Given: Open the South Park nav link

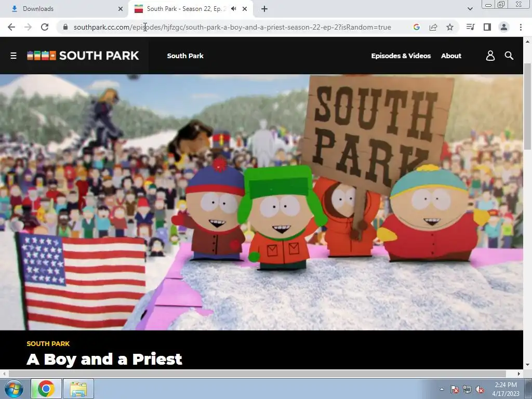Looking at the screenshot, I should tap(185, 56).
